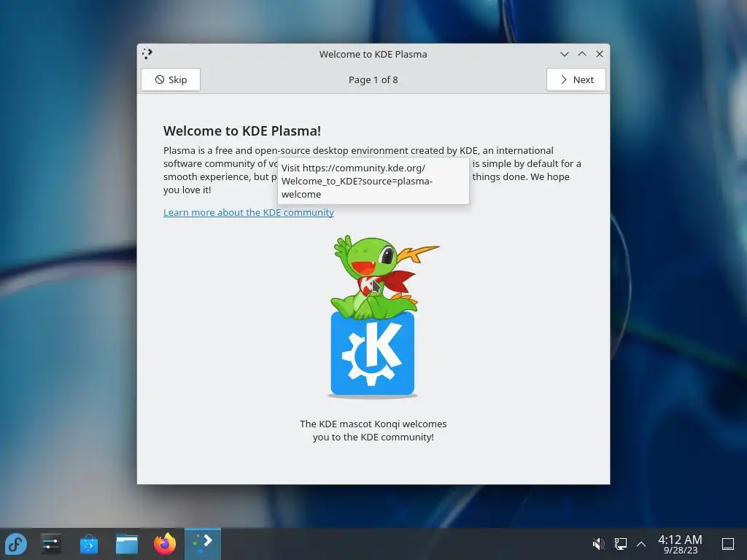The height and width of the screenshot is (560, 747).
Task: Open System Settings from the taskbar
Action: 51,544
